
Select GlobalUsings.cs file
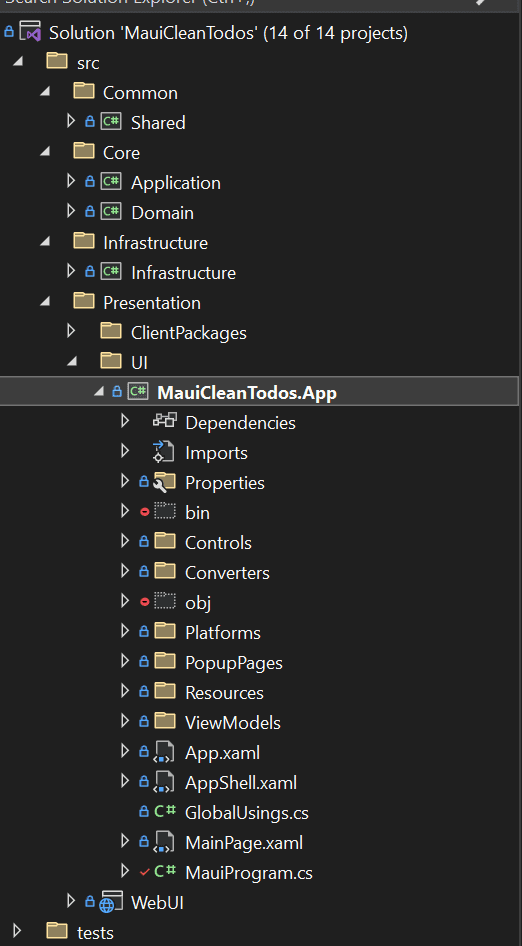point(247,813)
